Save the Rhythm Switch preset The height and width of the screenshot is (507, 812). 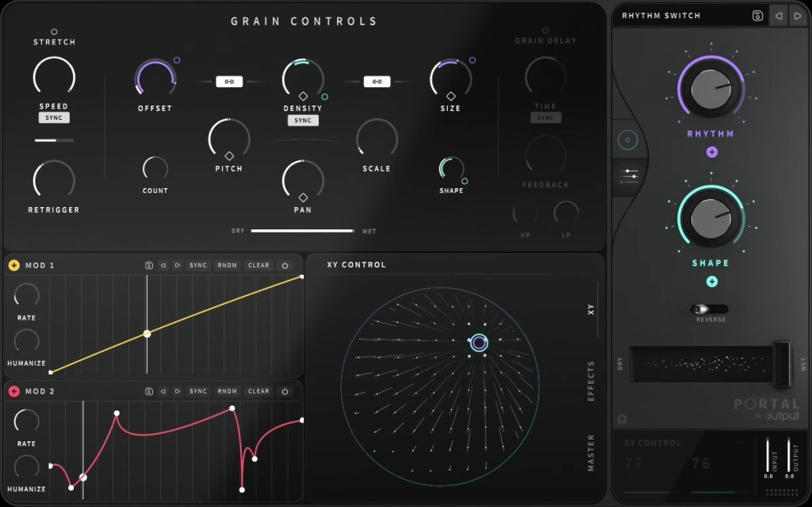(757, 16)
